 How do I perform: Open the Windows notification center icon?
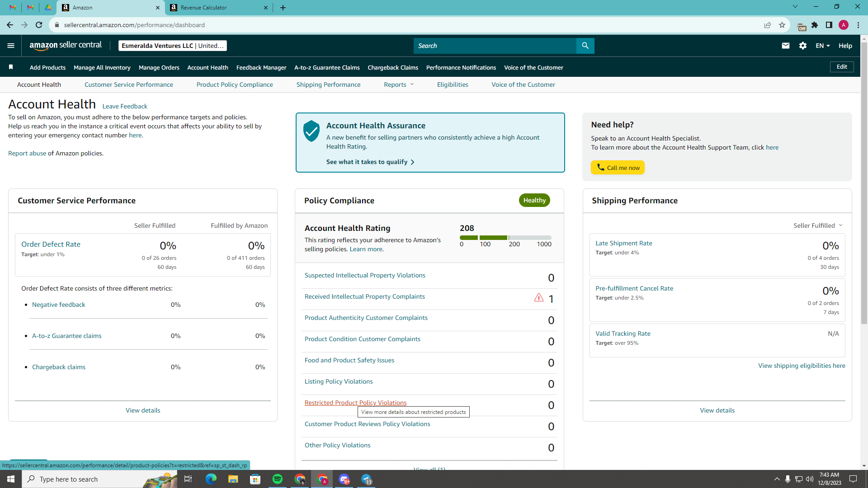pos(853,479)
